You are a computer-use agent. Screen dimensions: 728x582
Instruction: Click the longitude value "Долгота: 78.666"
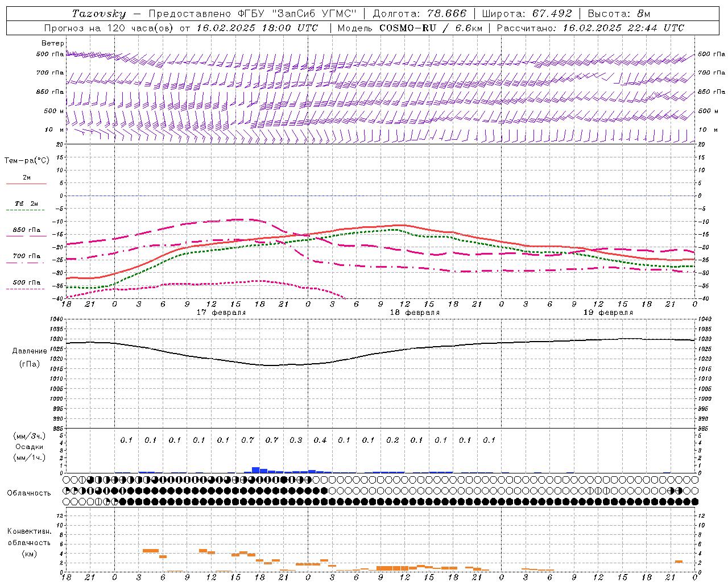pyautogui.click(x=419, y=14)
